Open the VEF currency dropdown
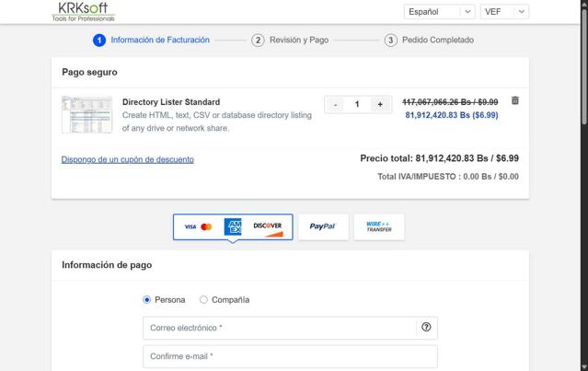The image size is (588, 371). (x=504, y=12)
